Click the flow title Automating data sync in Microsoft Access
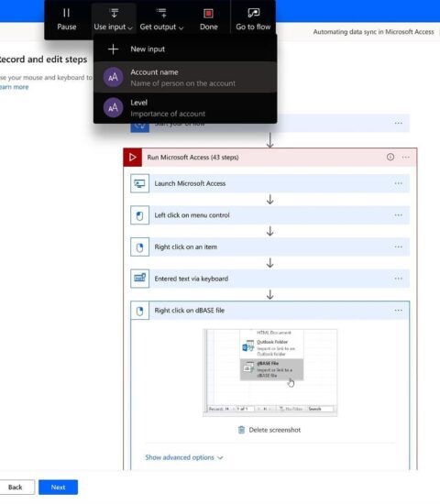Image resolution: width=440 pixels, height=504 pixels. [373, 32]
